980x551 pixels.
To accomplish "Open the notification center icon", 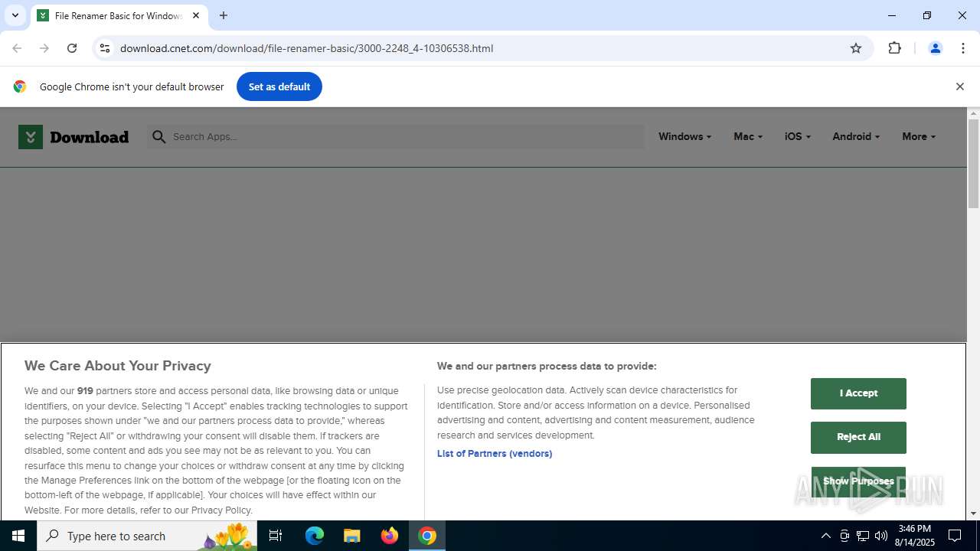I will pos(955,536).
